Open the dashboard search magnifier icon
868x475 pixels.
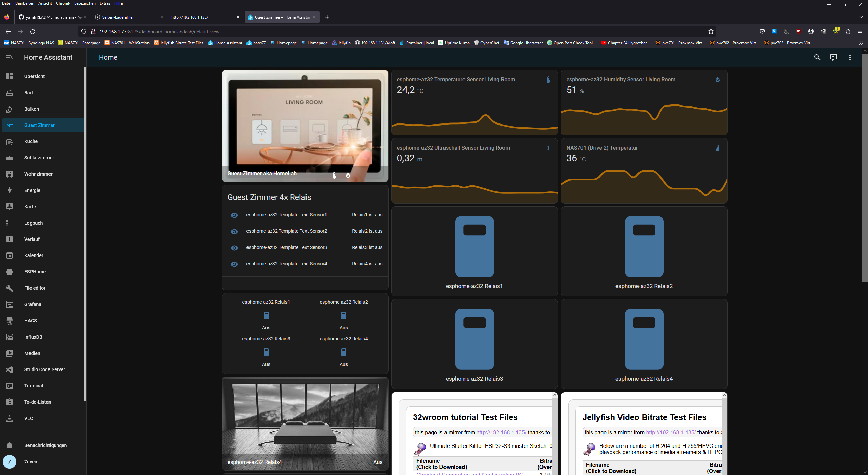[817, 57]
